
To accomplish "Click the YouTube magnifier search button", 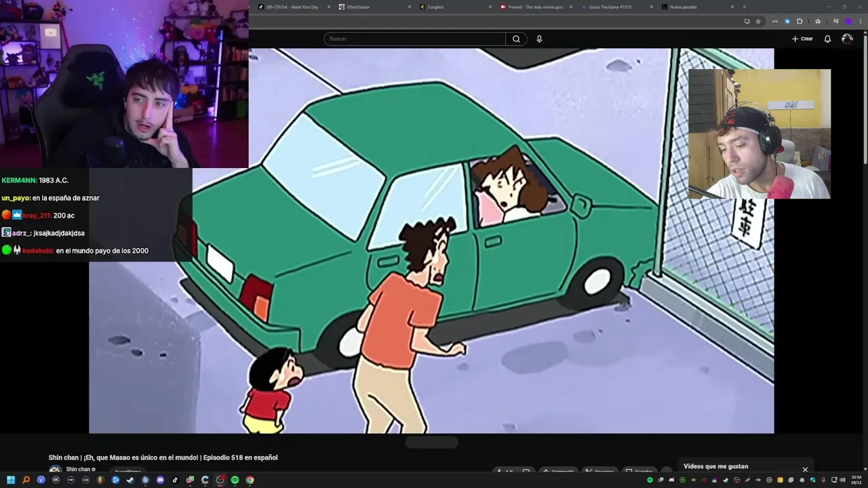I will point(516,39).
